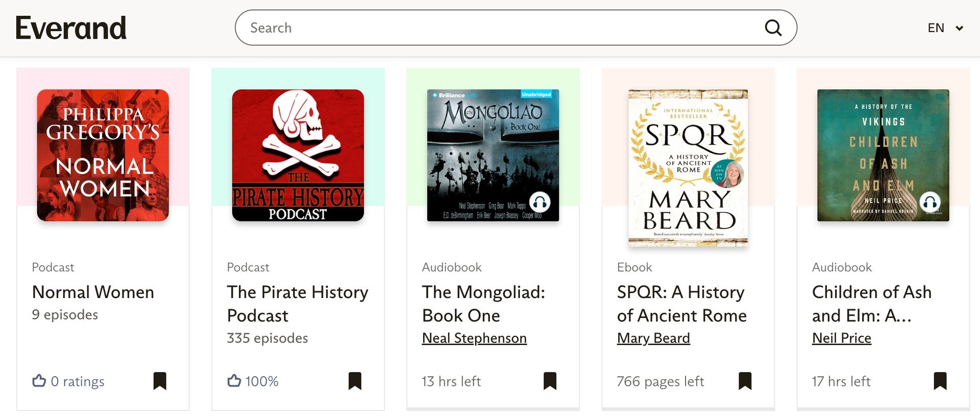Toggle the bookmark on Children of Ash and Elm
The image size is (980, 420).
coord(940,381)
